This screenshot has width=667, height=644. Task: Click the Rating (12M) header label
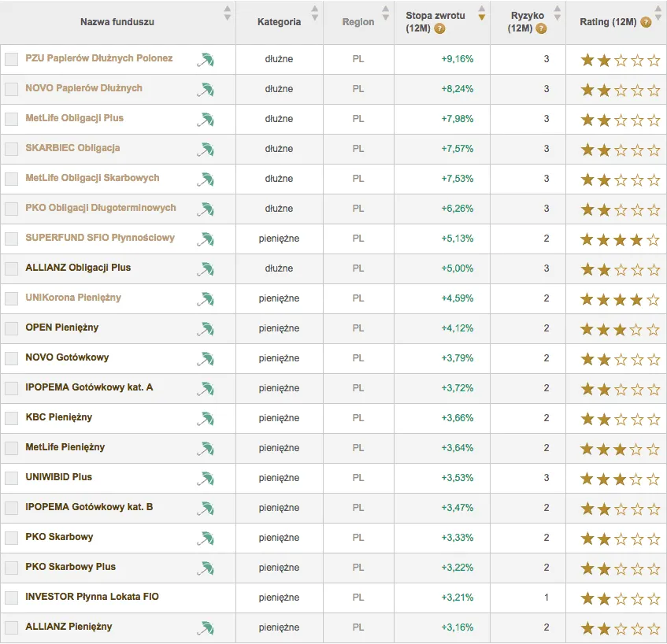(608, 22)
